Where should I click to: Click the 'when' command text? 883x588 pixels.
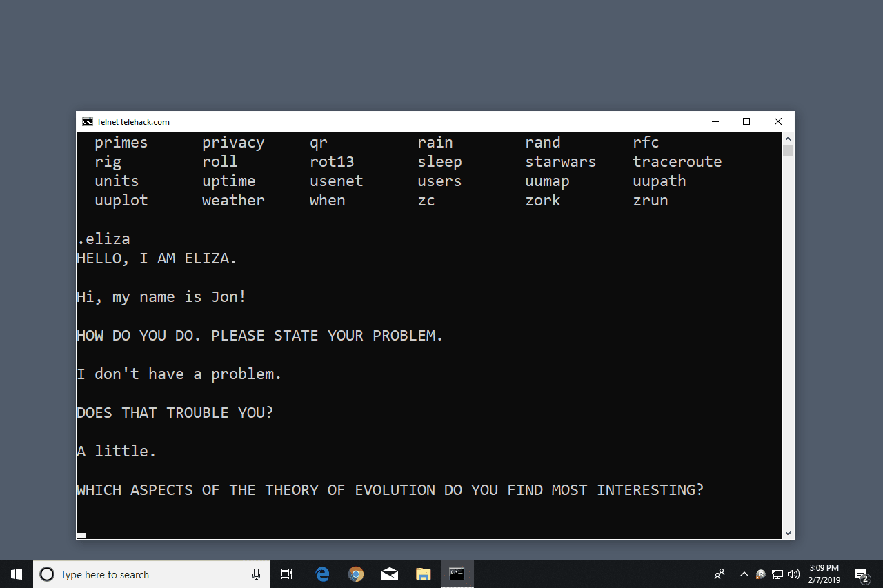328,201
